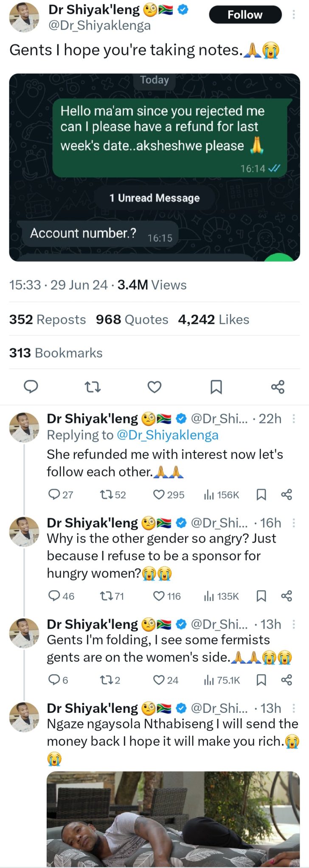Viewport: 309px width, 868px height.
Task: Repost the main tweet
Action: (x=93, y=387)
